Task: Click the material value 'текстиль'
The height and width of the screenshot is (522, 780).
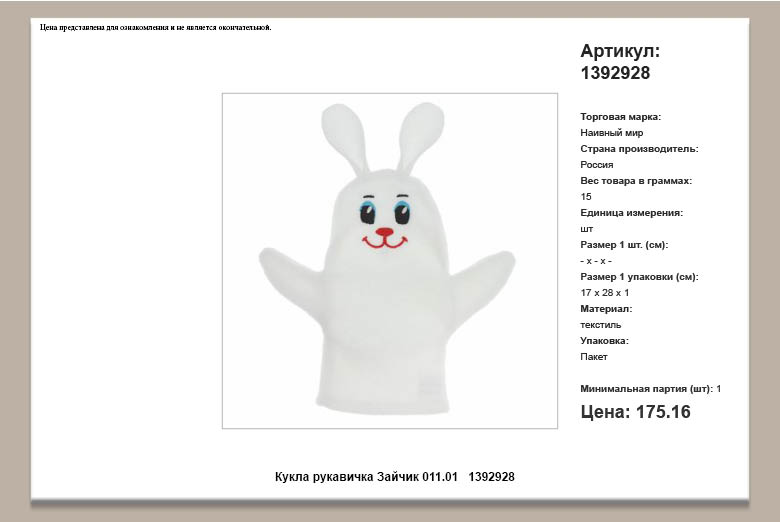Action: pyautogui.click(x=600, y=325)
